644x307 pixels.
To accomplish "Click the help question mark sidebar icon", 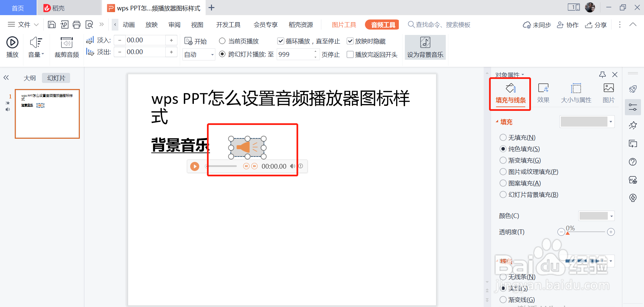I will [x=633, y=162].
